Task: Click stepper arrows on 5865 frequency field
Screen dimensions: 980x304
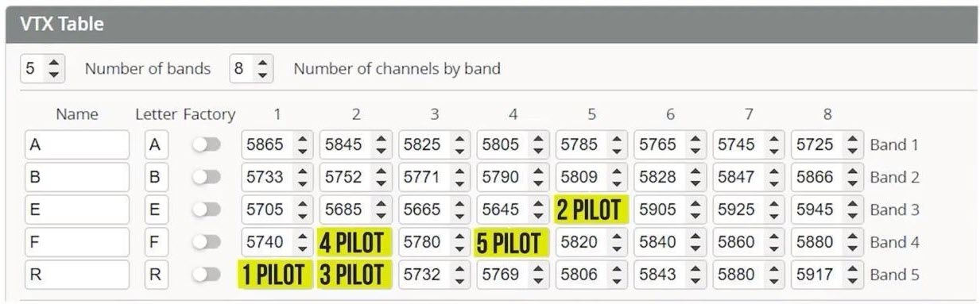Action: (302, 144)
